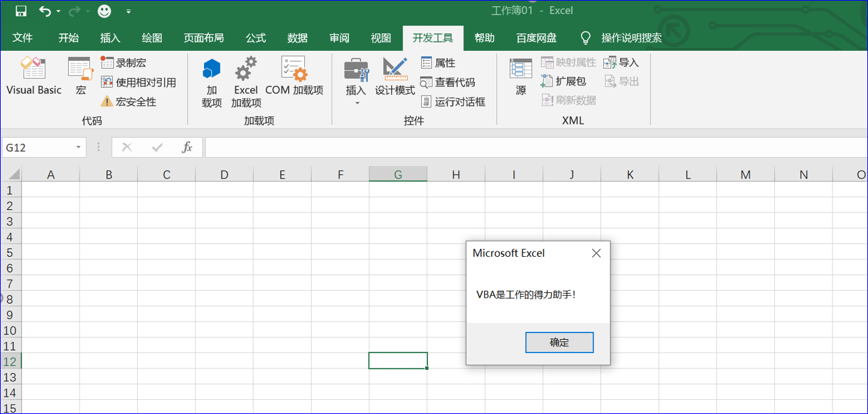This screenshot has height=414, width=868.
Task: Click 确定 in the Microsoft Excel dialog
Action: [x=559, y=342]
